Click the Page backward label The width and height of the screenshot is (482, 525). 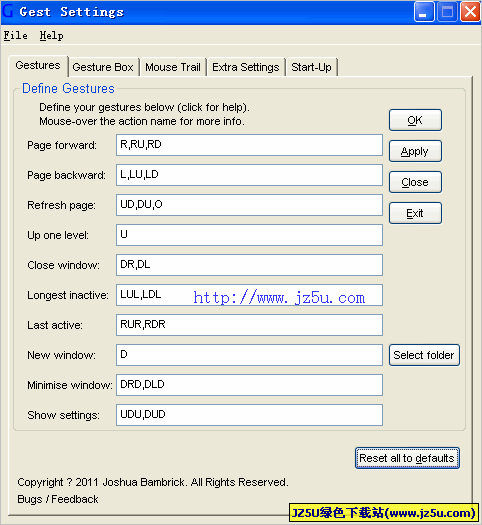coord(66,175)
